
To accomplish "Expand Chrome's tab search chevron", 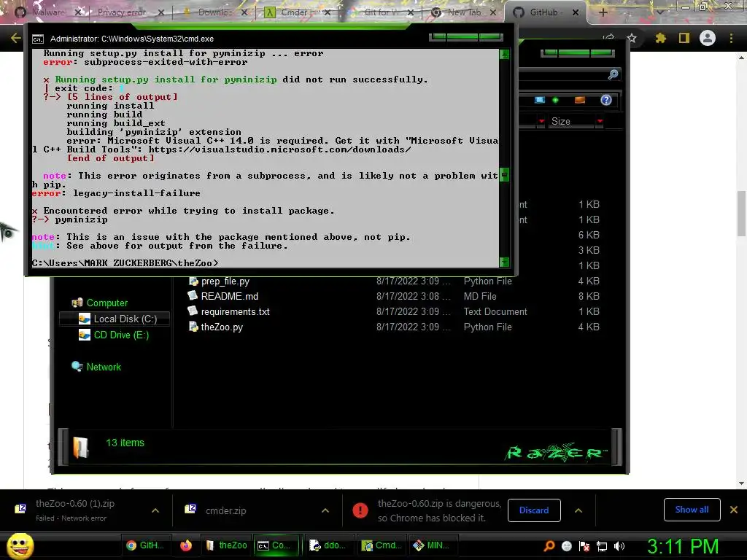I will coord(659,12).
